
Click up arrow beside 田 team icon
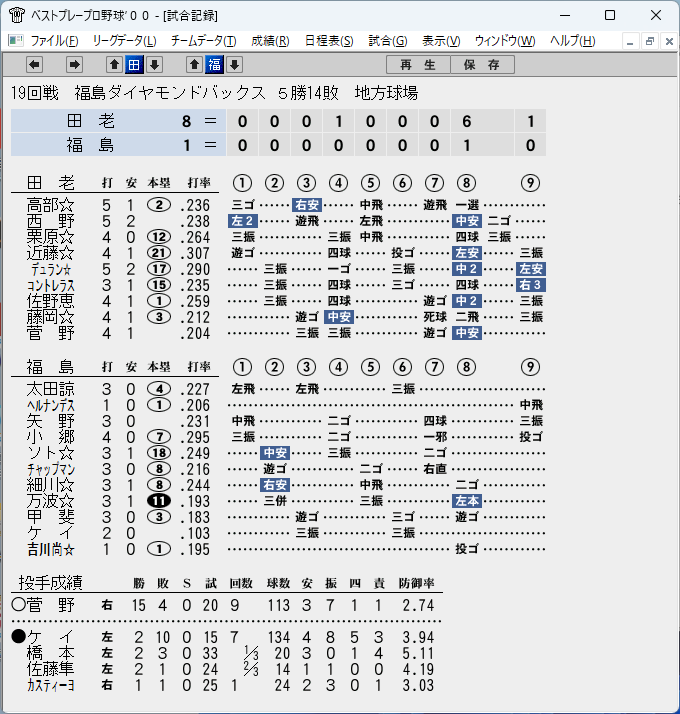point(114,65)
